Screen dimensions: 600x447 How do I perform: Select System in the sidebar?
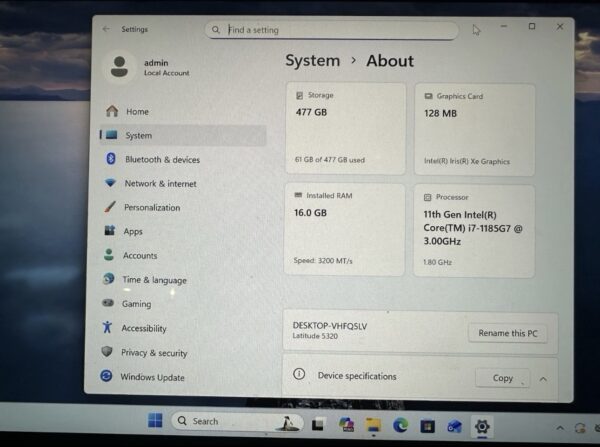pyautogui.click(x=183, y=135)
